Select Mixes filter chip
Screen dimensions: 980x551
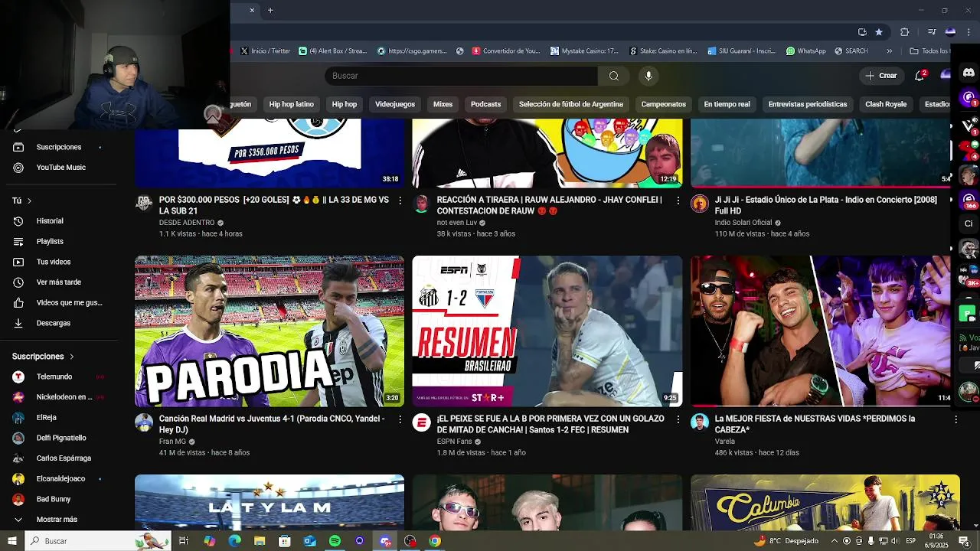[x=443, y=104]
